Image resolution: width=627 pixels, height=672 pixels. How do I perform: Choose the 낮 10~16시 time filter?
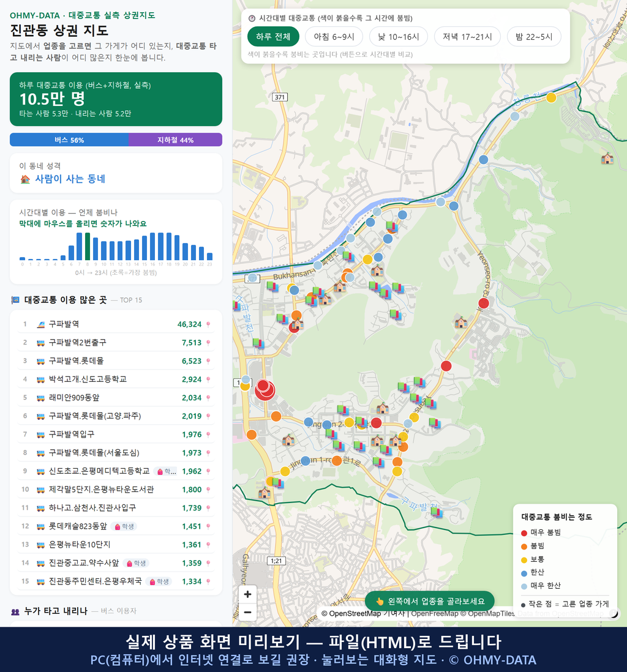click(399, 37)
